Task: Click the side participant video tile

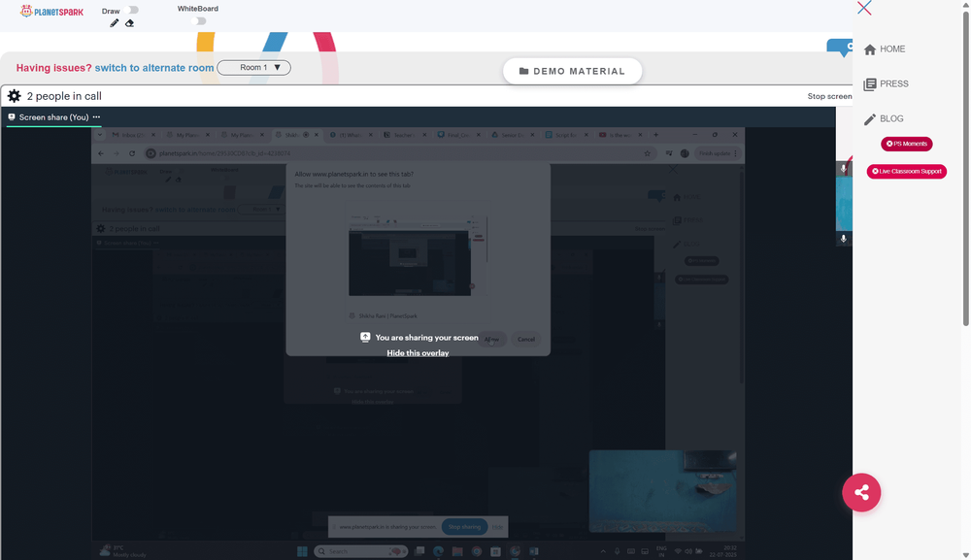Action: coord(844,203)
